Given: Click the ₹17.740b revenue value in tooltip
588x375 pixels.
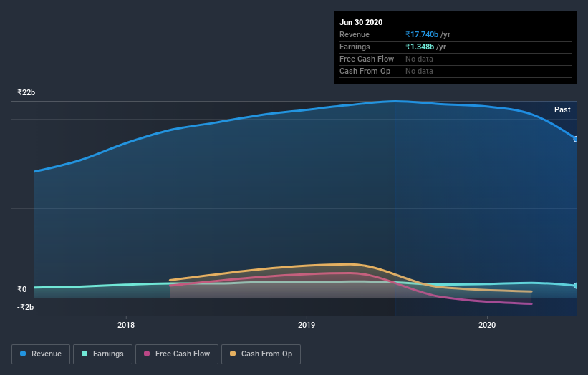Looking at the screenshot, I should [422, 34].
